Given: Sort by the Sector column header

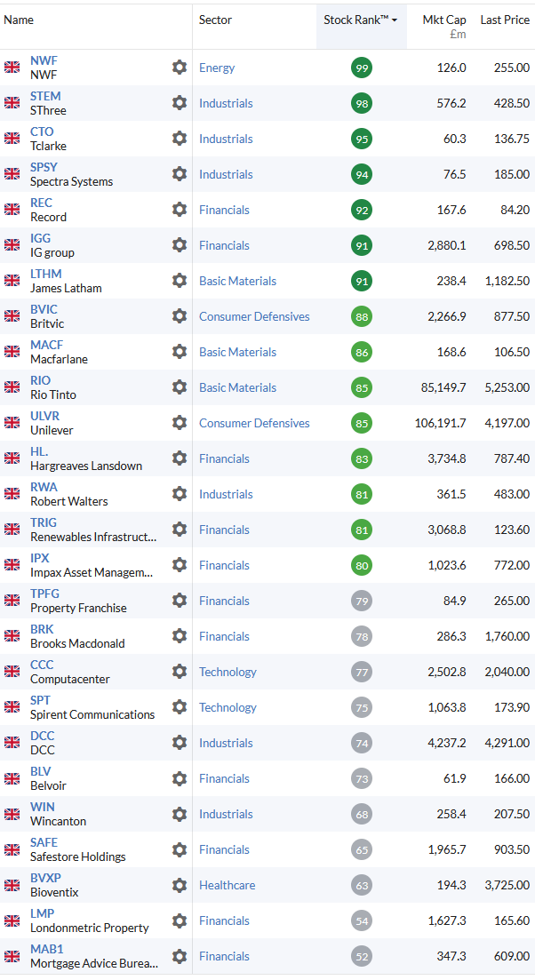Looking at the screenshot, I should tap(215, 20).
